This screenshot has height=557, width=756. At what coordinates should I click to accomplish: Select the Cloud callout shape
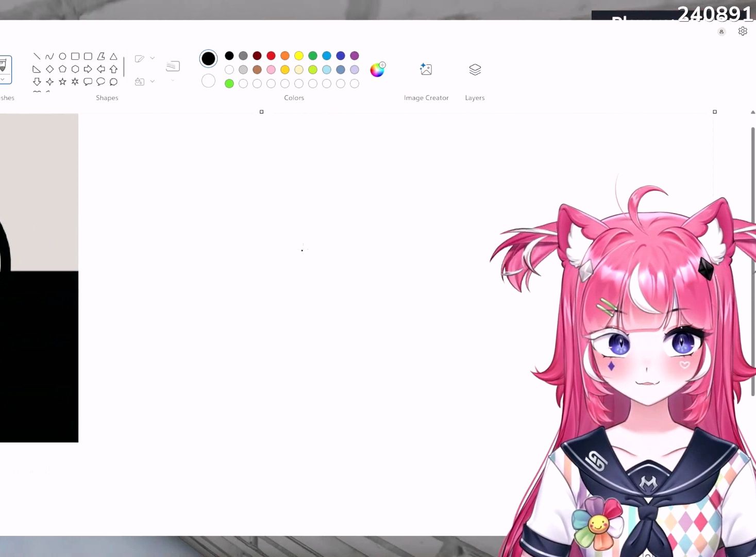(113, 81)
